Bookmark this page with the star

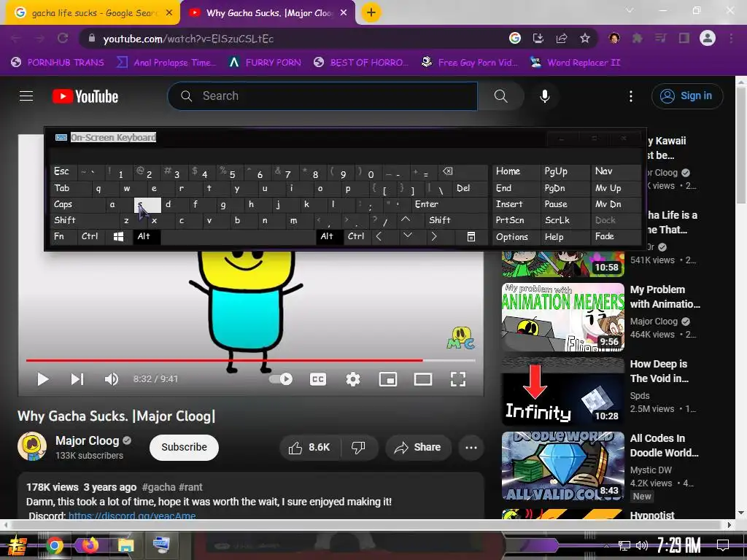point(585,38)
